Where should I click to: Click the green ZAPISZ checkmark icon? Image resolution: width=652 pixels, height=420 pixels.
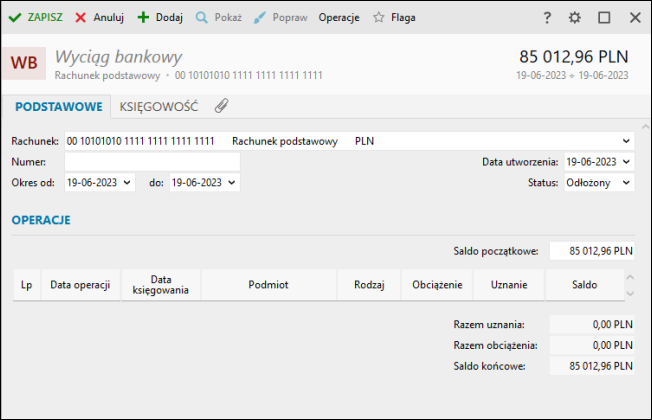click(x=15, y=17)
